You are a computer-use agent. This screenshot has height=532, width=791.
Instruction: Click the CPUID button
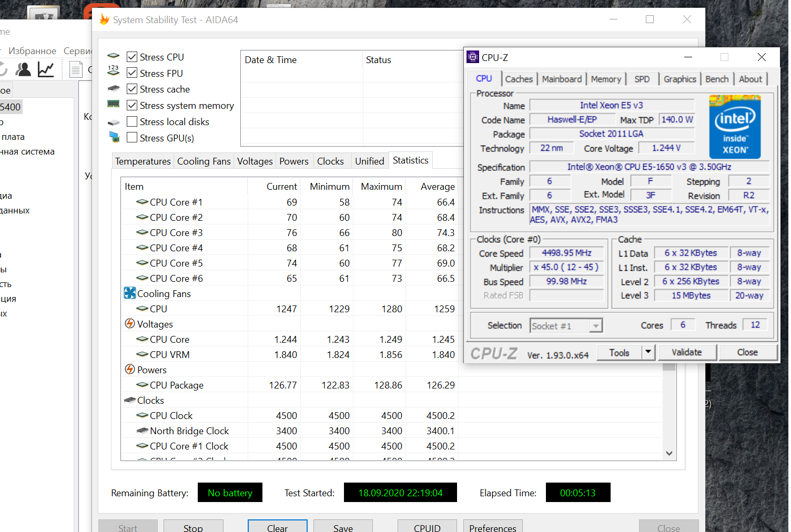[427, 526]
